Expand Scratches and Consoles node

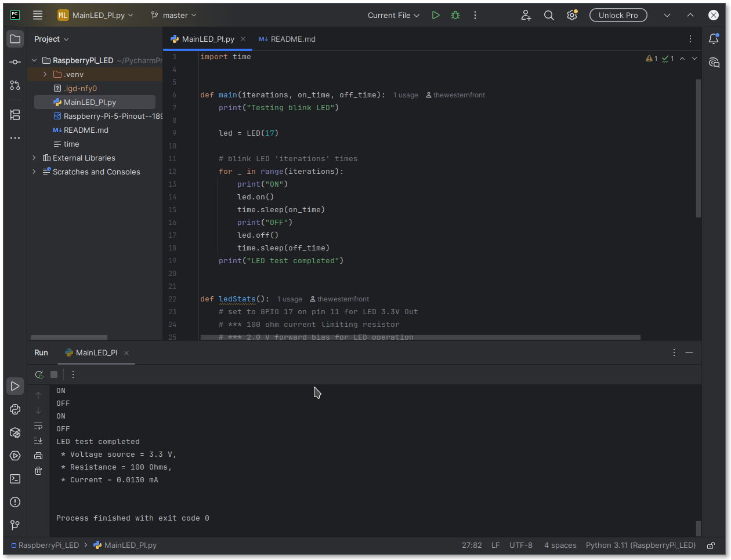34,172
